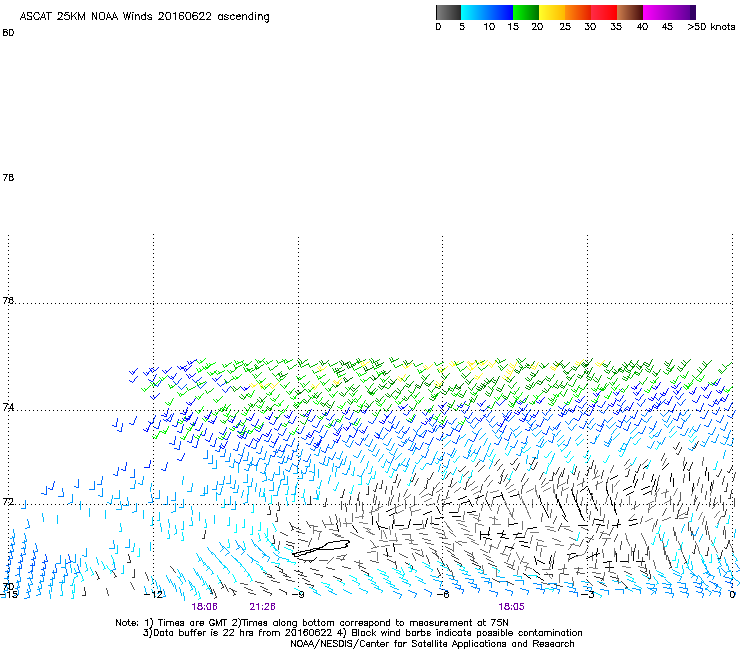Click the '10' colorbar label
The width and height of the screenshot is (740, 650).
tap(489, 27)
